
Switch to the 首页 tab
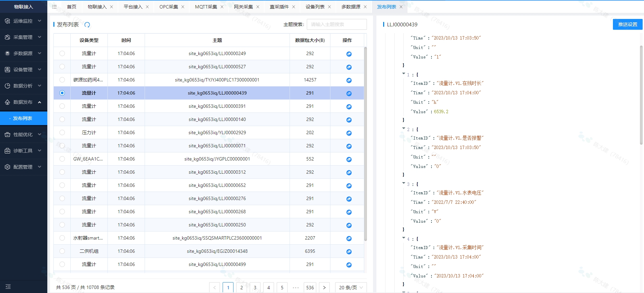coord(72,7)
